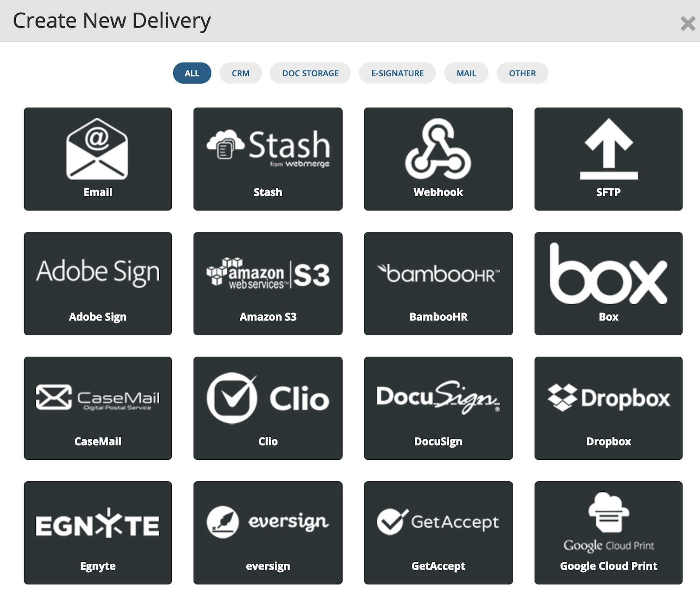Select the Dropbox logo

pos(609,397)
